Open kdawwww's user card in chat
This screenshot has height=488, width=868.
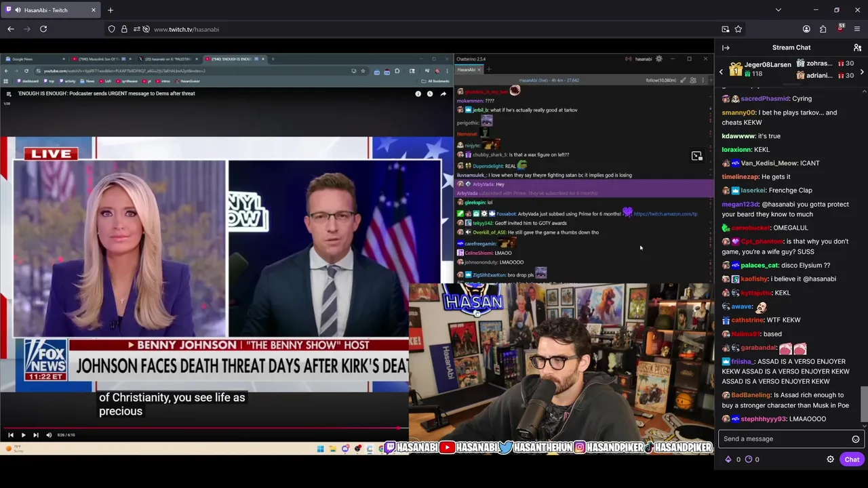click(738, 136)
